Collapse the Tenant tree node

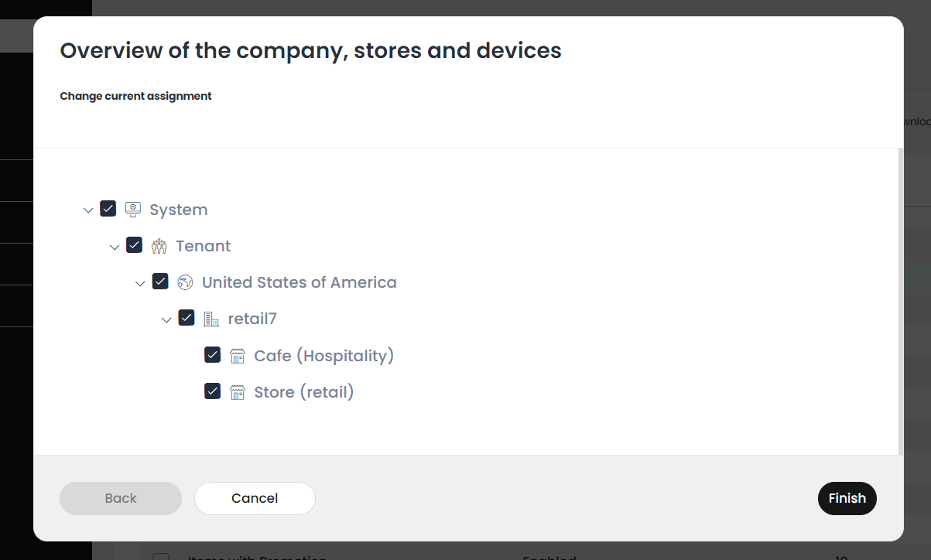[x=115, y=247]
